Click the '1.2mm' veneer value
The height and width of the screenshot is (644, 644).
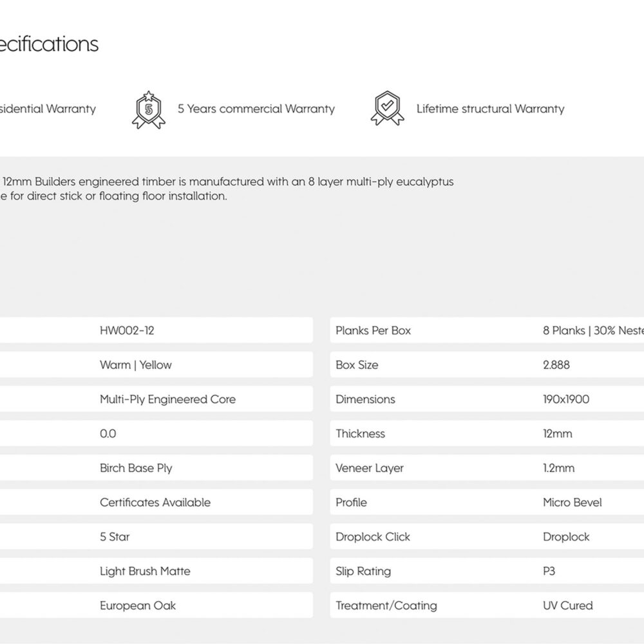[x=558, y=468]
